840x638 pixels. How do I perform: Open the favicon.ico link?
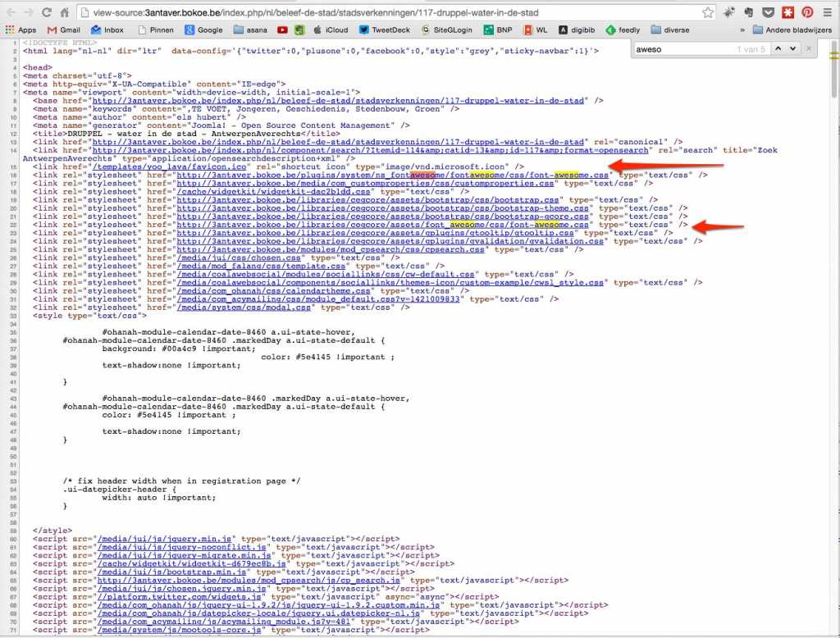coord(169,166)
